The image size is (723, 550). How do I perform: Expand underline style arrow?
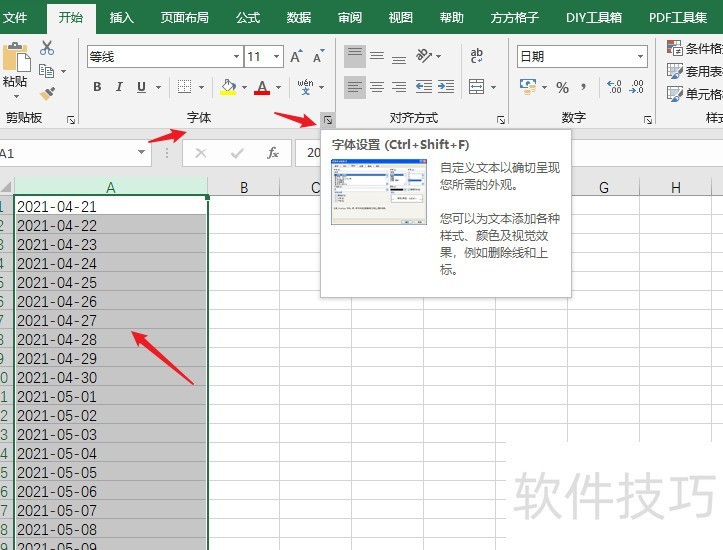tap(158, 87)
